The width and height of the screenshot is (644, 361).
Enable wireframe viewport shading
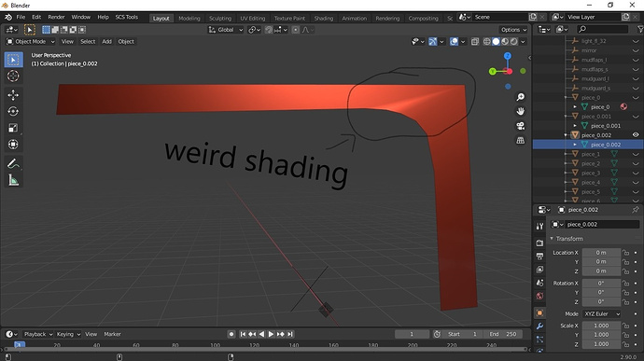[x=486, y=41]
